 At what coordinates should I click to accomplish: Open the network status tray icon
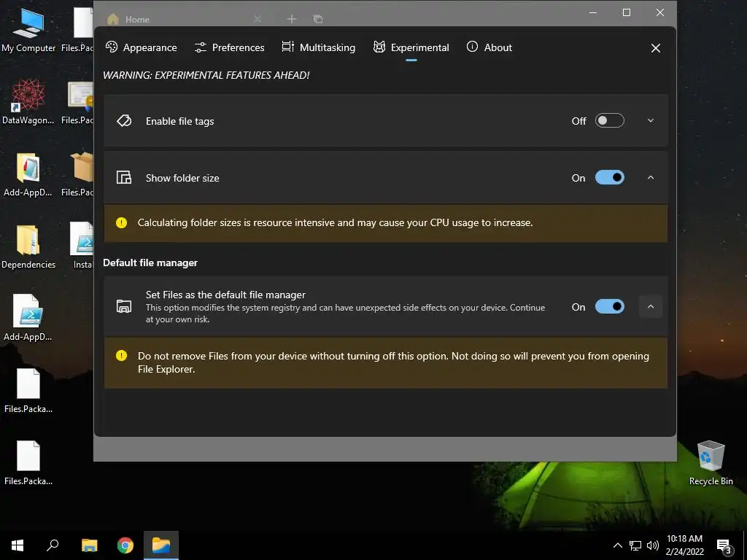click(635, 545)
